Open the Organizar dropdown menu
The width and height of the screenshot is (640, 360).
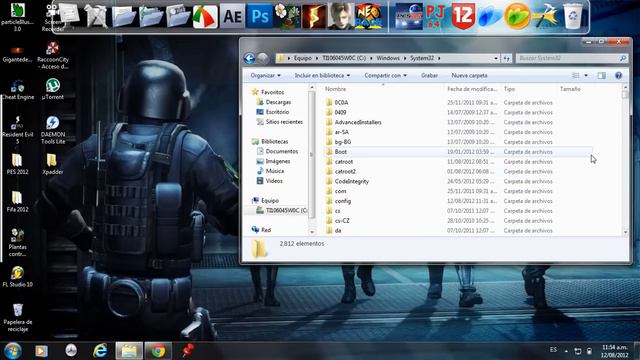[265, 76]
